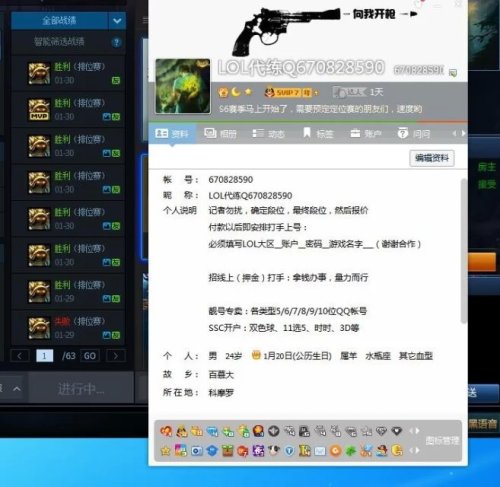
Task: Open the 标签 tab
Action: point(318,134)
